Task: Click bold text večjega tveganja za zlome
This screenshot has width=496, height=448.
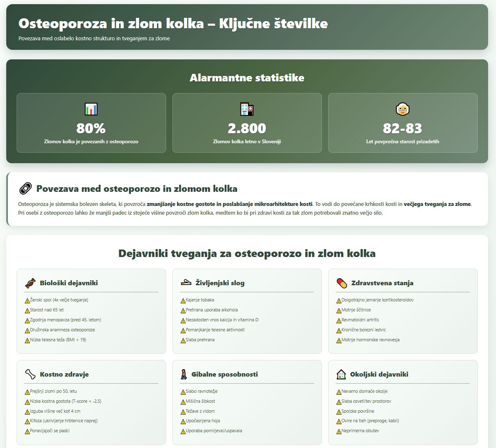Action: [x=437, y=204]
